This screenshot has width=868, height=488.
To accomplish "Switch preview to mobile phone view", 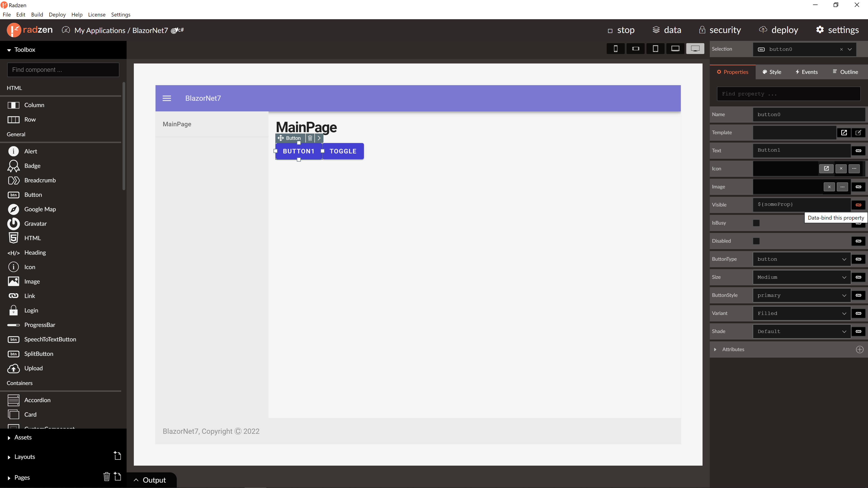I will [x=616, y=49].
